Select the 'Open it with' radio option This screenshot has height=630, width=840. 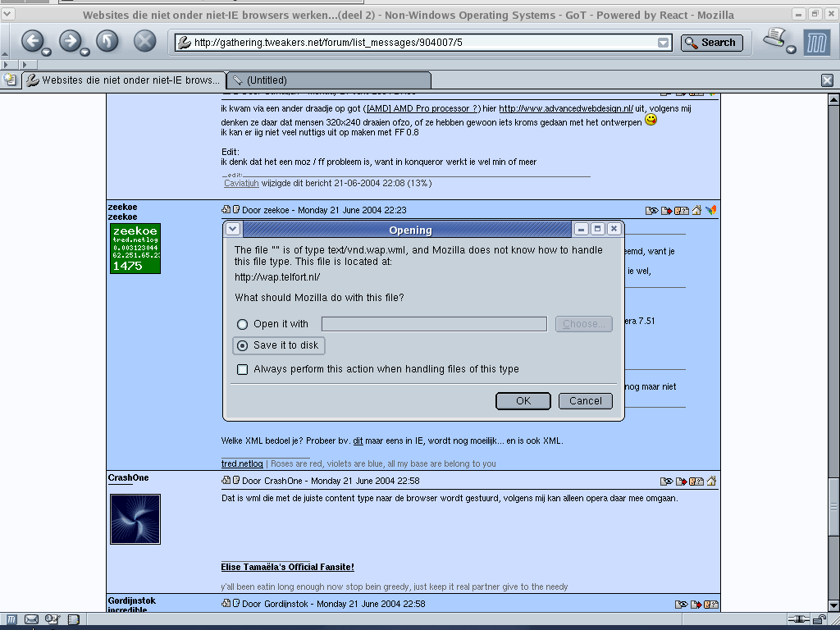coord(242,324)
